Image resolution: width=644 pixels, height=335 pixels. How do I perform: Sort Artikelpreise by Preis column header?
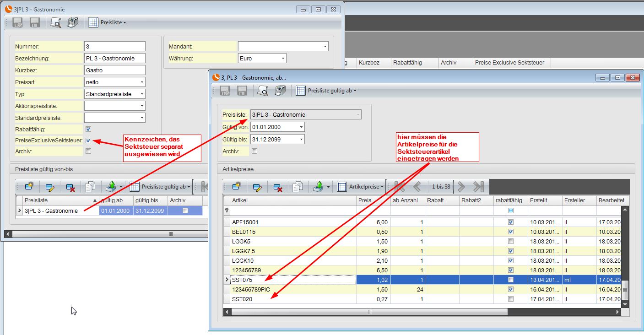tap(373, 200)
